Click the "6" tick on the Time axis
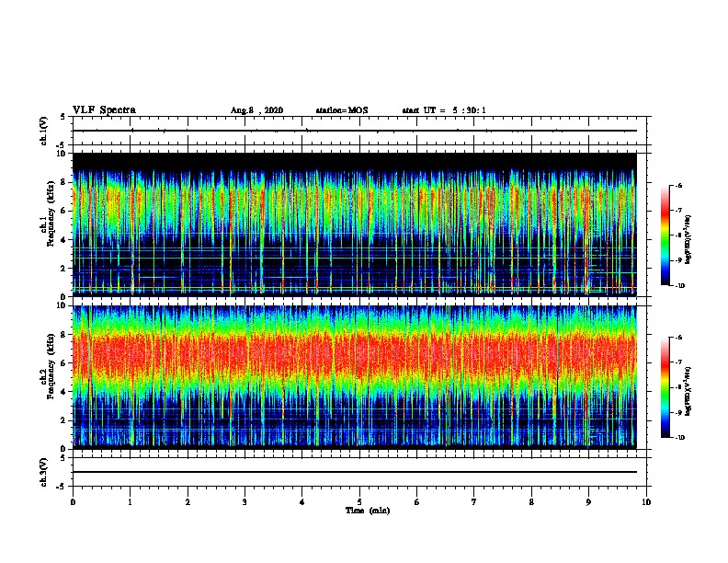The image size is (728, 563). coord(417,502)
